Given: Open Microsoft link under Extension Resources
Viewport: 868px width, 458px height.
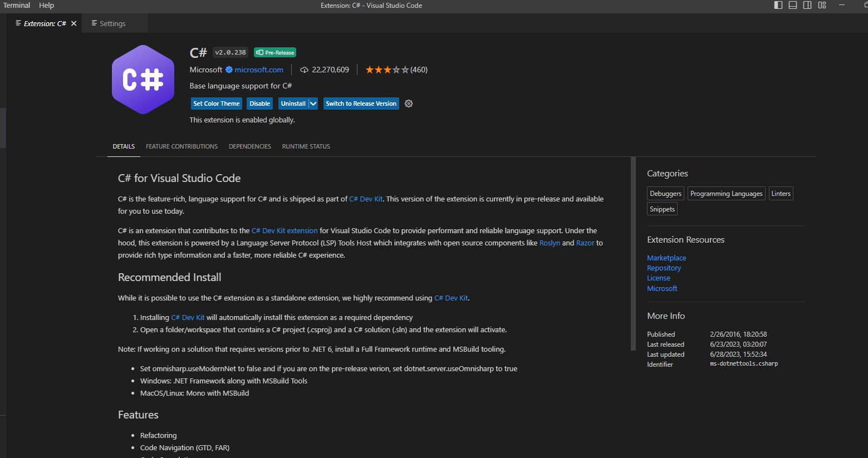Looking at the screenshot, I should coord(662,288).
